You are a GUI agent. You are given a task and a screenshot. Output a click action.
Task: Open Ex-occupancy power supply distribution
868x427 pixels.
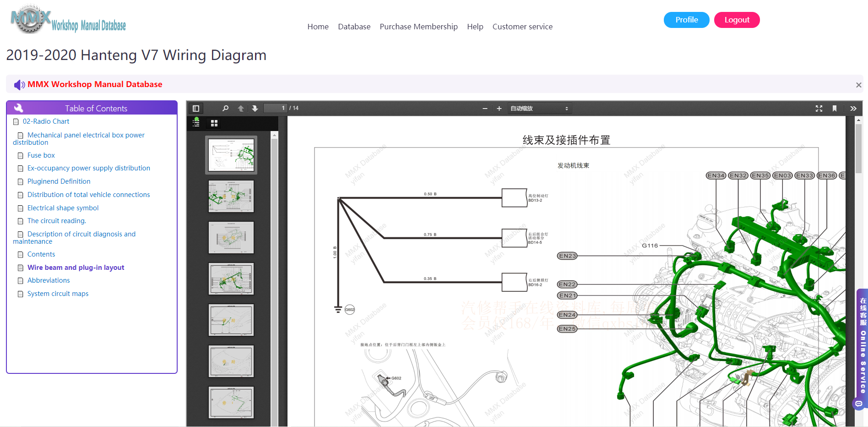(89, 168)
